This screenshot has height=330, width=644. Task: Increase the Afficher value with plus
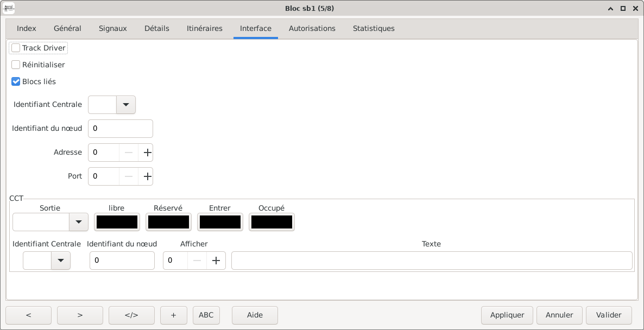(216, 261)
